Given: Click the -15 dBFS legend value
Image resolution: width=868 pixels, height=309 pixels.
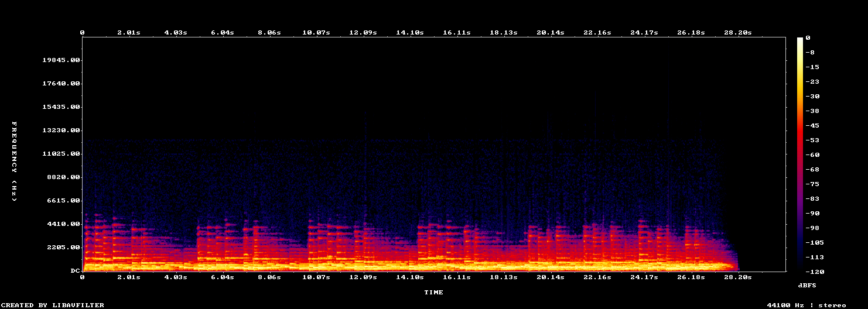Looking at the screenshot, I should [x=812, y=67].
